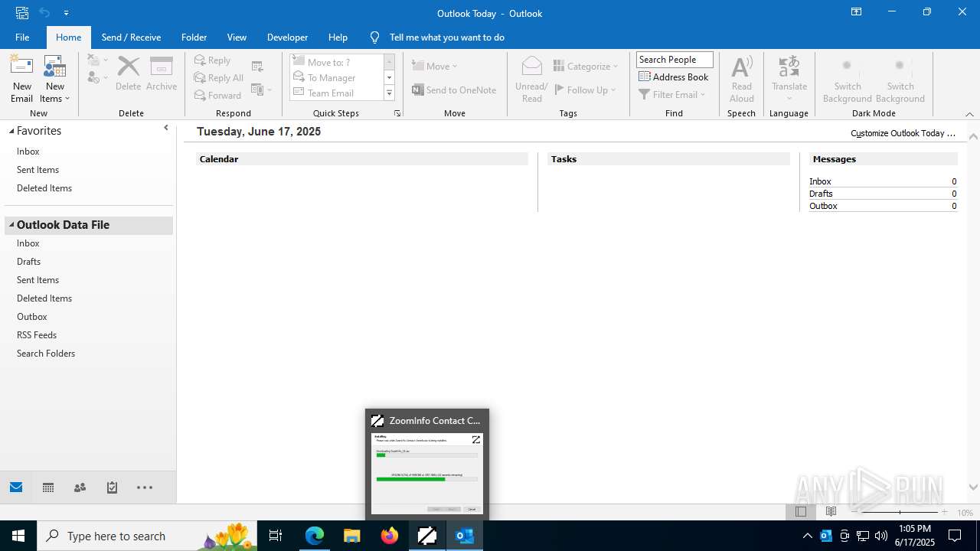Open the Move dropdown
The image size is (980, 551).
click(435, 66)
